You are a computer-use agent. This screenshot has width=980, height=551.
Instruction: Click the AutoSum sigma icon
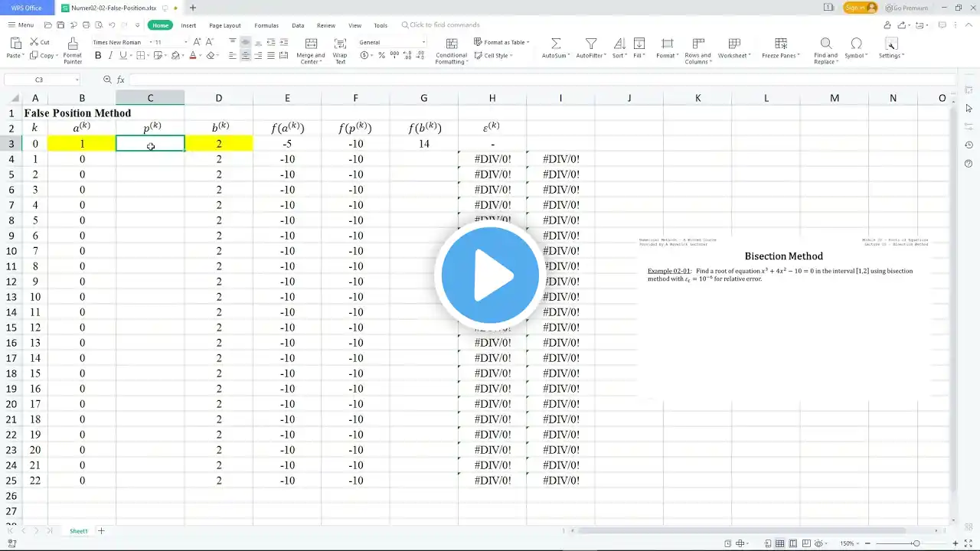coord(556,44)
